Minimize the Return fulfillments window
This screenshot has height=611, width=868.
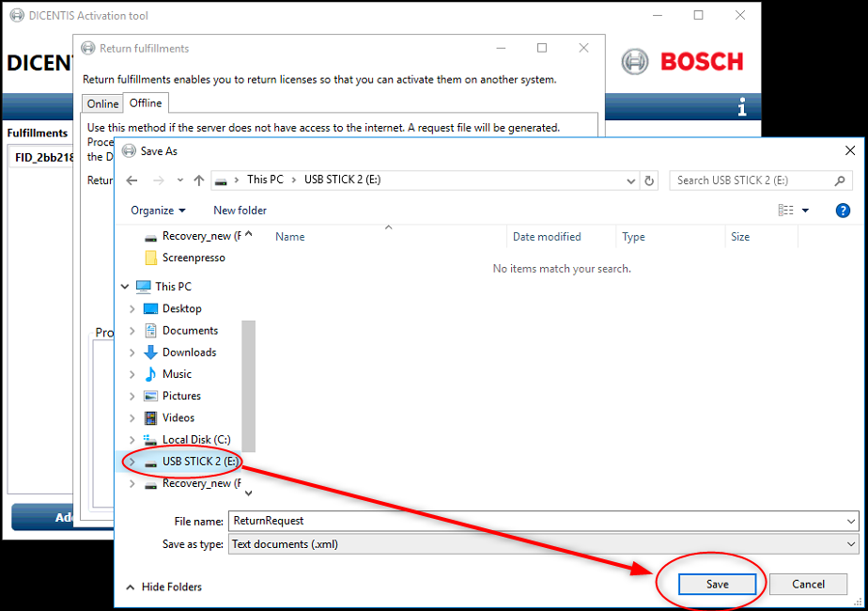(x=501, y=48)
